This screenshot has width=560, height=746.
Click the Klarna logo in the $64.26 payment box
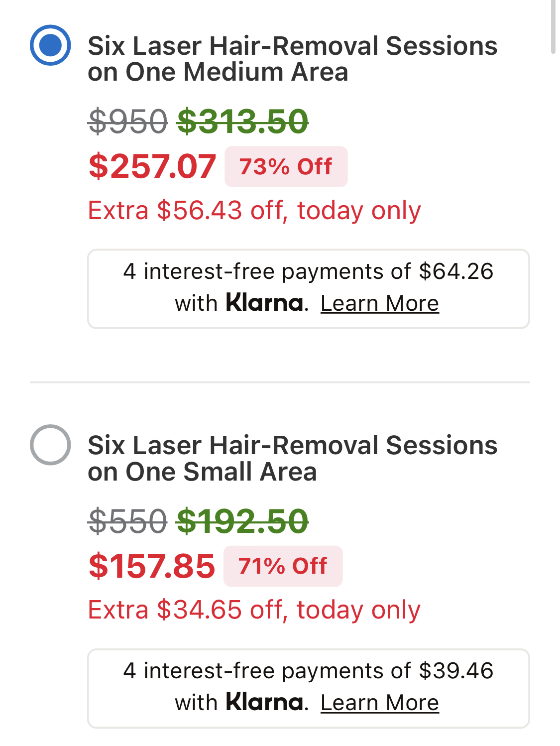(264, 303)
